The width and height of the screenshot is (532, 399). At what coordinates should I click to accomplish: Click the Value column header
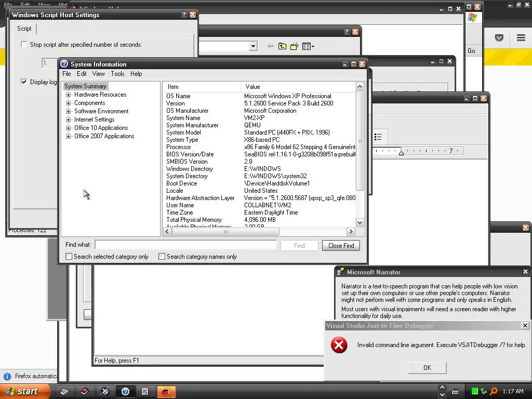coord(298,87)
